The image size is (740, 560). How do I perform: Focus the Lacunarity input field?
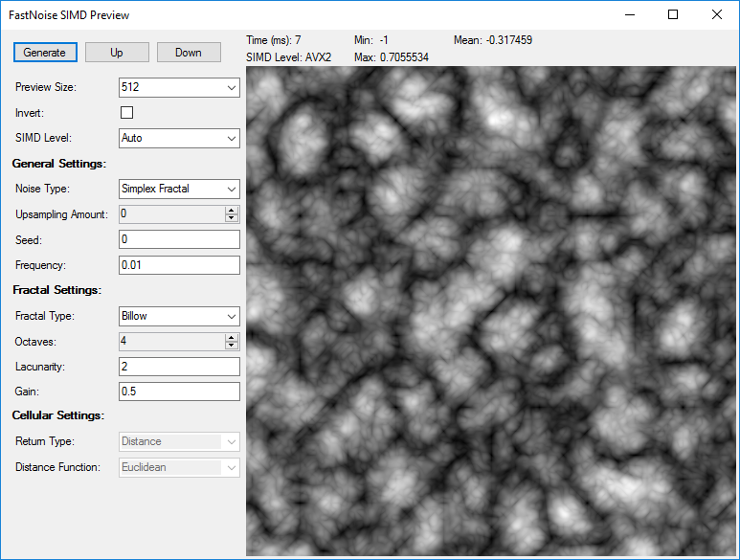[179, 367]
